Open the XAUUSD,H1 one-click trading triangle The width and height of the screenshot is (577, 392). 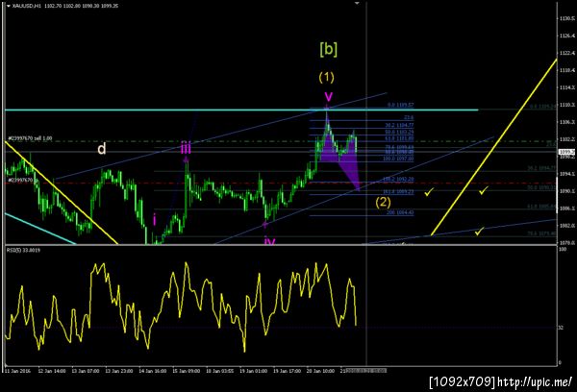pos(8,6)
